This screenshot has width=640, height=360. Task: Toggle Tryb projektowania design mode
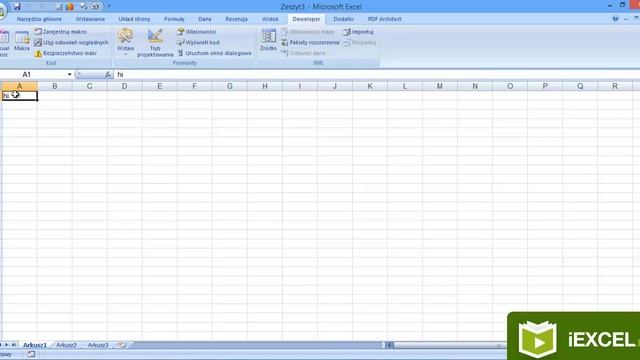tap(155, 43)
